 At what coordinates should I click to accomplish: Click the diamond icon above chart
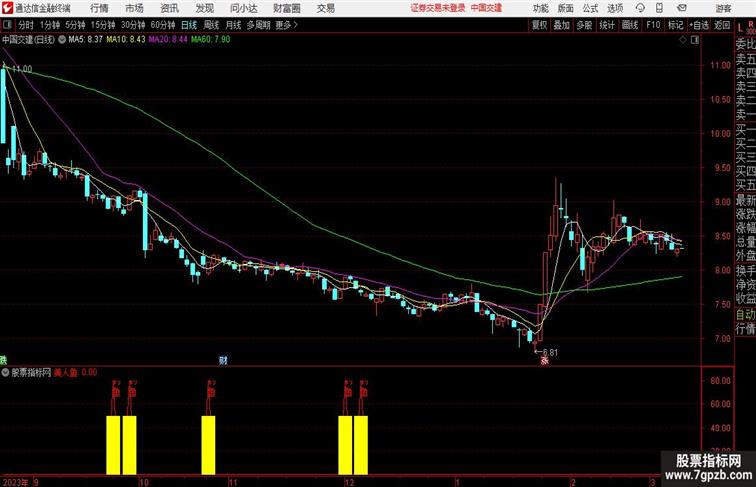point(683,40)
